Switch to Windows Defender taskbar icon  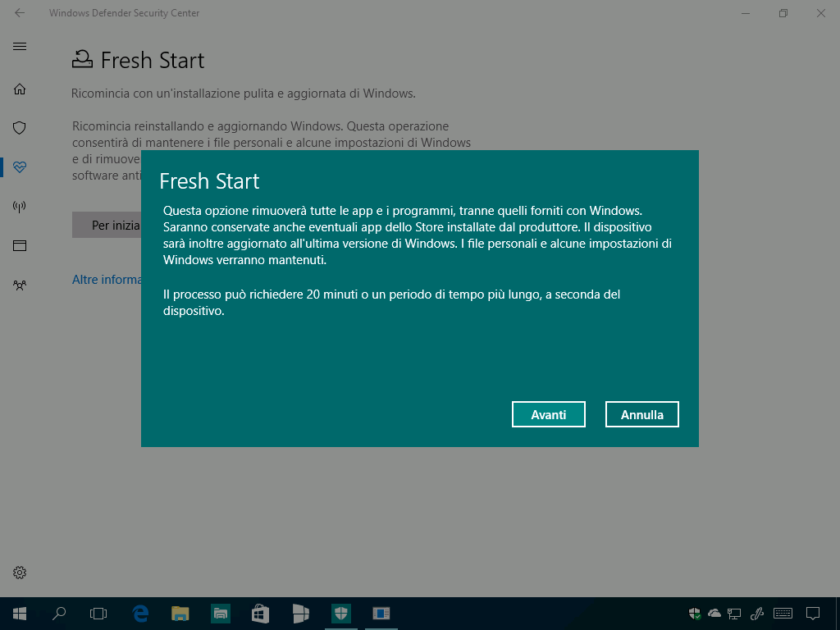[x=340, y=614]
